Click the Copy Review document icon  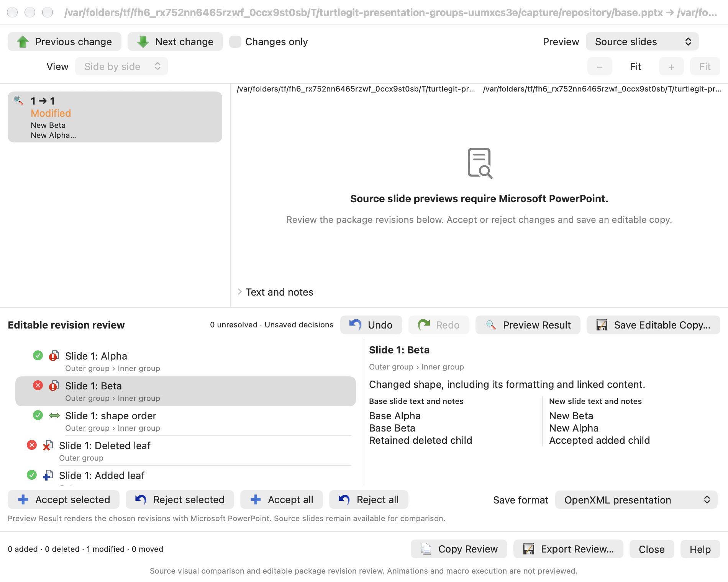tap(426, 549)
